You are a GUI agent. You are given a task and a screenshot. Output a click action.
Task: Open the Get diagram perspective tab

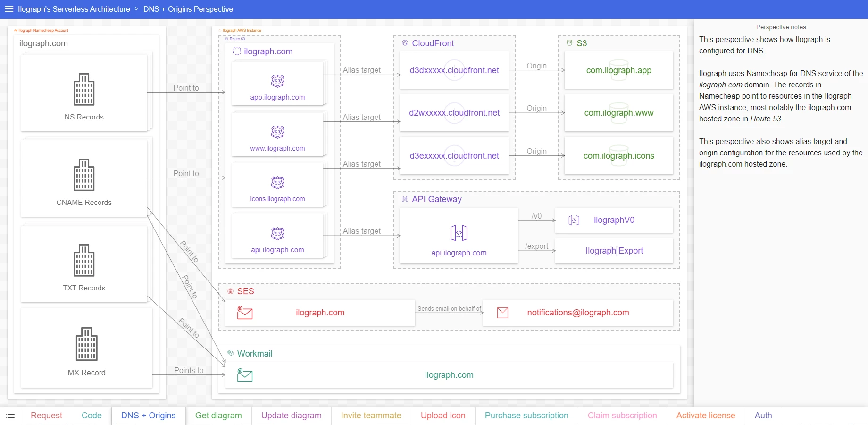coord(218,416)
